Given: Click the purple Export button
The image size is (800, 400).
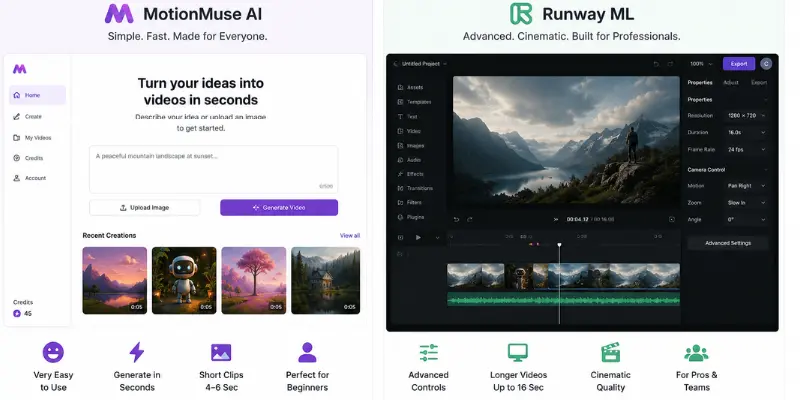Looking at the screenshot, I should pos(739,64).
